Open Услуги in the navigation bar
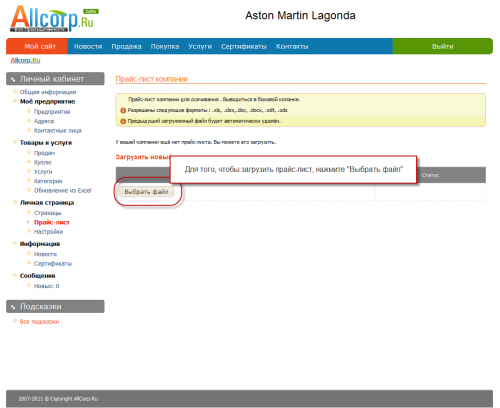This screenshot has height=408, width=500. (x=200, y=46)
